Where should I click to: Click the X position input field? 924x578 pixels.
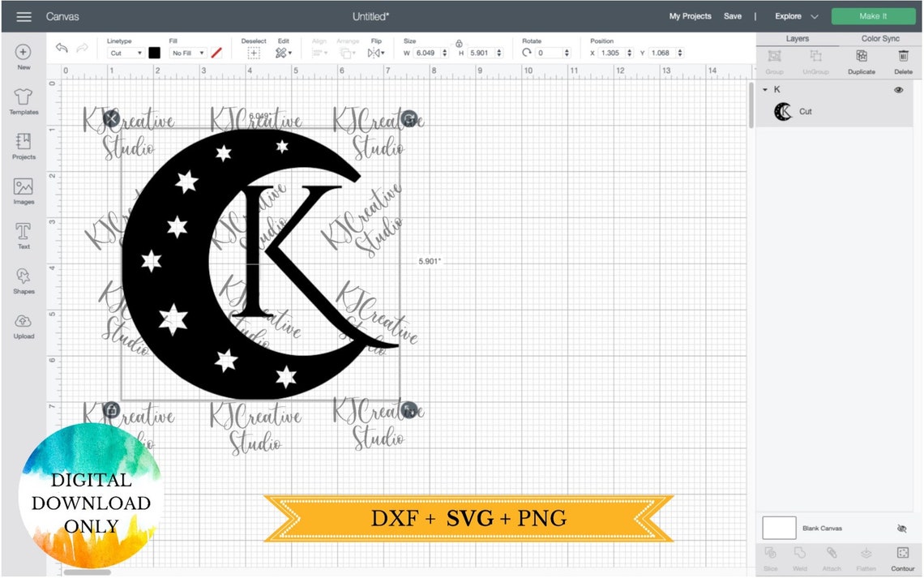(610, 53)
